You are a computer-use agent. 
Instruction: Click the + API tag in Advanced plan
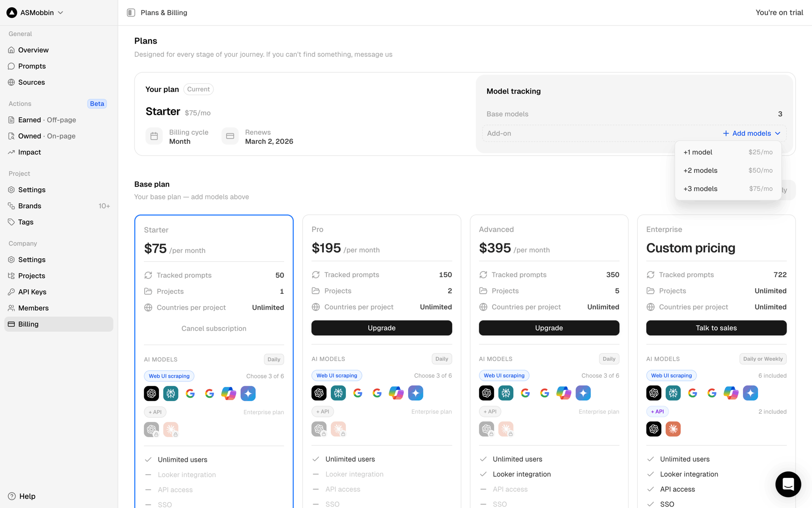[x=490, y=411]
